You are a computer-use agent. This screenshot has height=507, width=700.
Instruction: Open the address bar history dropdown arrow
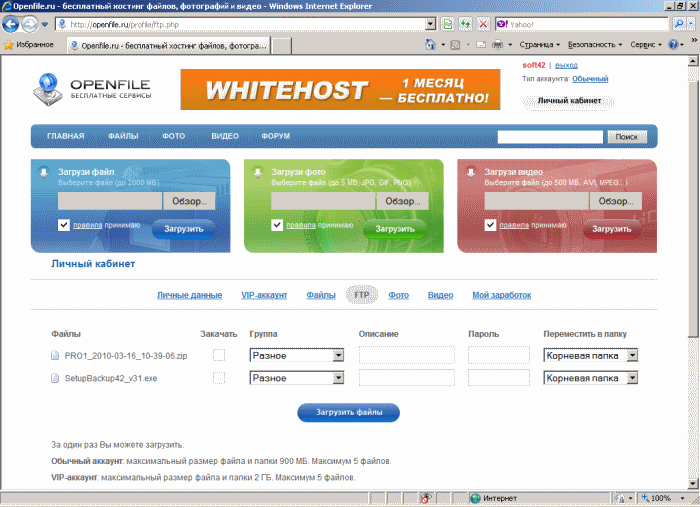(x=430, y=24)
